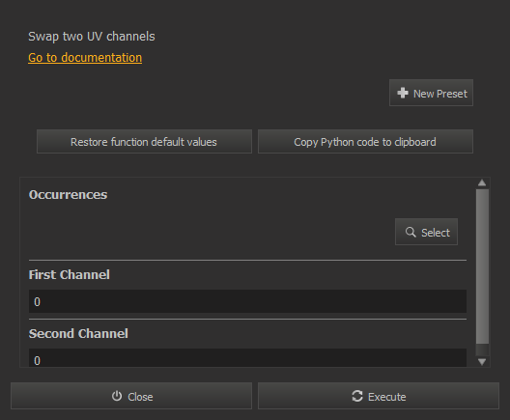The width and height of the screenshot is (510, 420).
Task: Open the Go to documentation link
Action: coord(85,58)
